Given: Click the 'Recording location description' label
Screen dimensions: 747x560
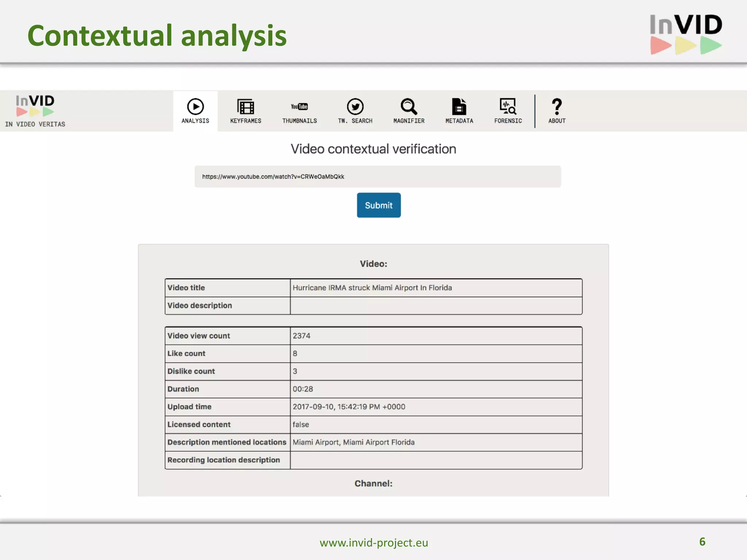Looking at the screenshot, I should pos(224,460).
